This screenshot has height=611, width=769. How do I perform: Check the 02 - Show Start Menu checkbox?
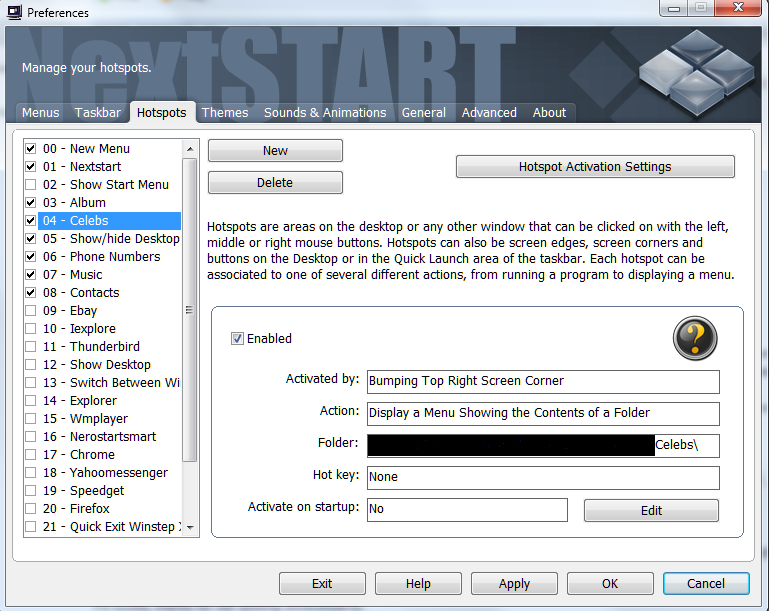coord(31,185)
